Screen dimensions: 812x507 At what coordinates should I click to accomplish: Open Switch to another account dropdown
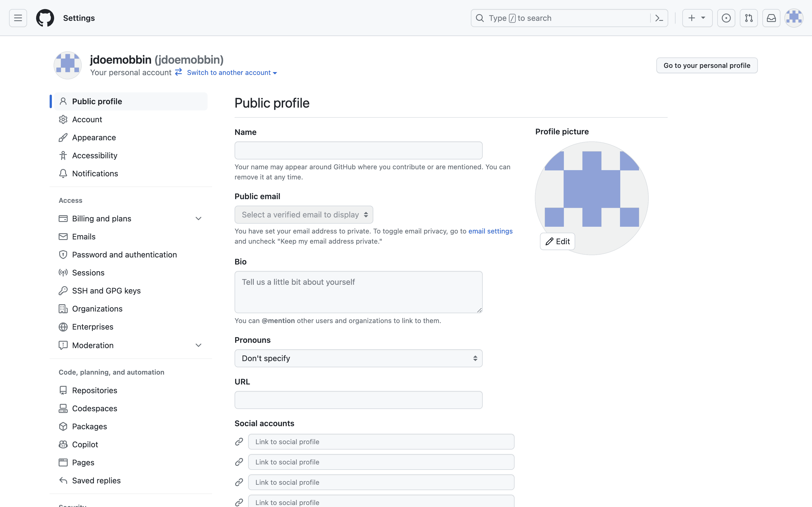coord(231,73)
